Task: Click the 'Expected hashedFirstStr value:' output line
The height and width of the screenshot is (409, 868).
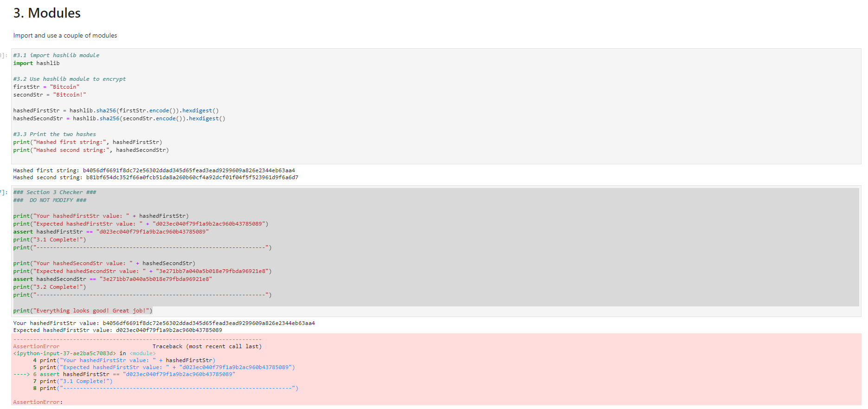Action: pyautogui.click(x=118, y=330)
